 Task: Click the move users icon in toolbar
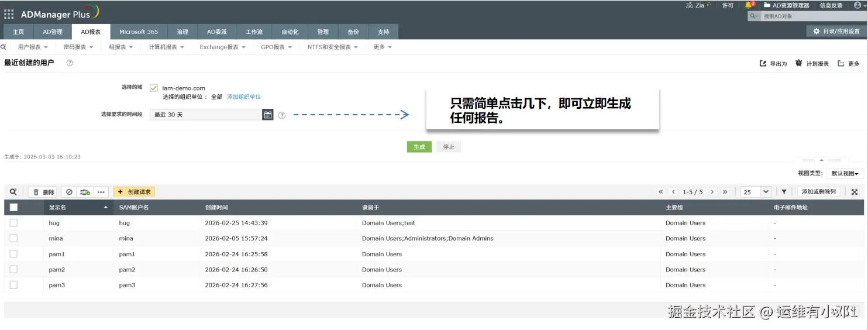(85, 192)
